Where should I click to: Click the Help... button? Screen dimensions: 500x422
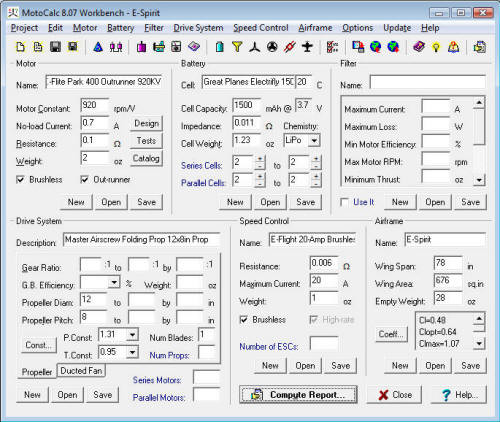[x=459, y=395]
